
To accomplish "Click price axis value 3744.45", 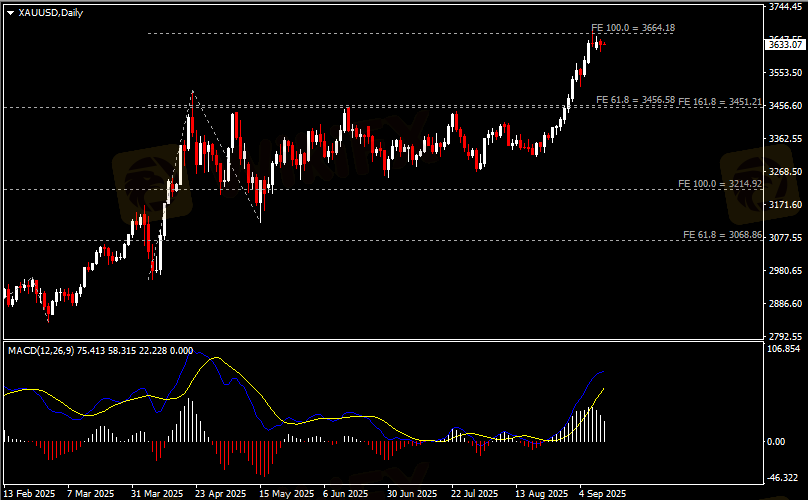I will pos(785,7).
